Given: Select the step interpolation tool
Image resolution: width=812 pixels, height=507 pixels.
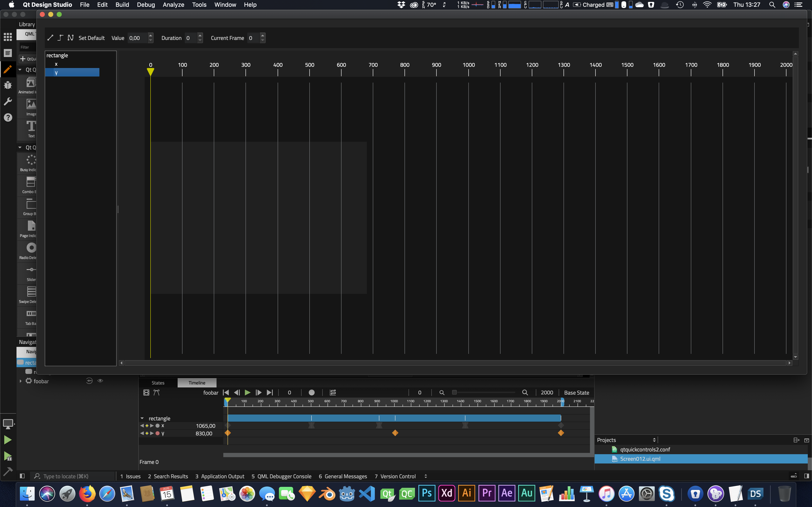Looking at the screenshot, I should click(x=60, y=38).
